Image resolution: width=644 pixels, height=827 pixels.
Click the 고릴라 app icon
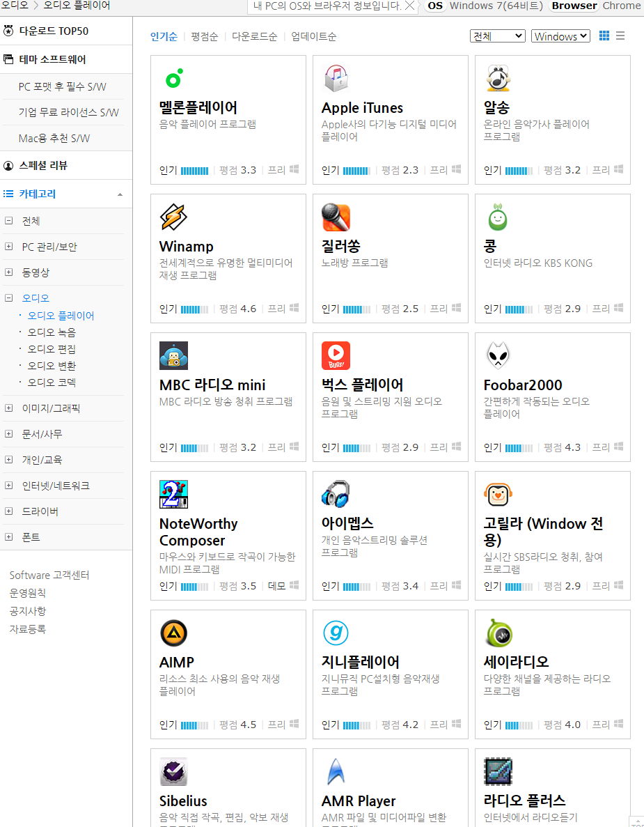(498, 495)
